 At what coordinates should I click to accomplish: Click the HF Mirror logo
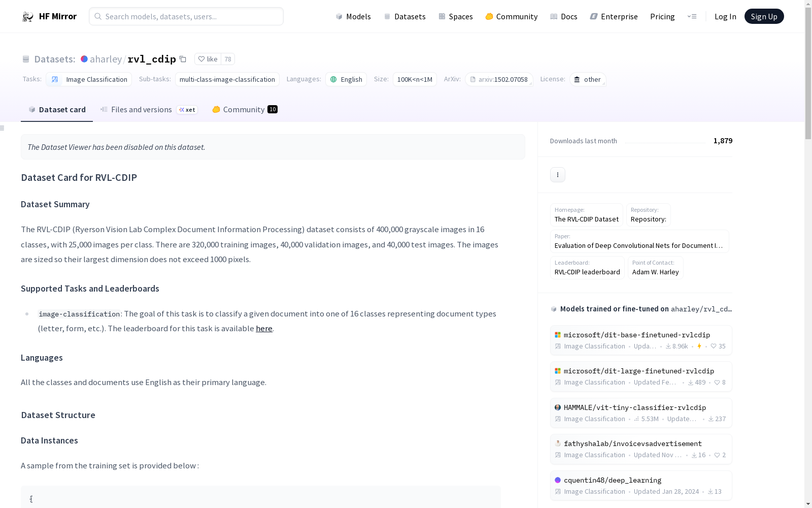coord(49,16)
